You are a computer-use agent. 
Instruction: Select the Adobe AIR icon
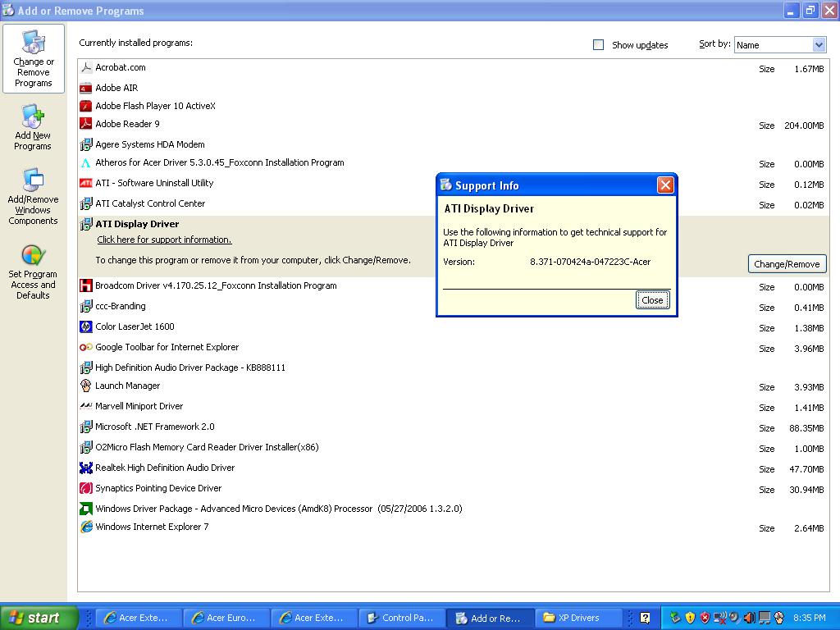[x=85, y=88]
